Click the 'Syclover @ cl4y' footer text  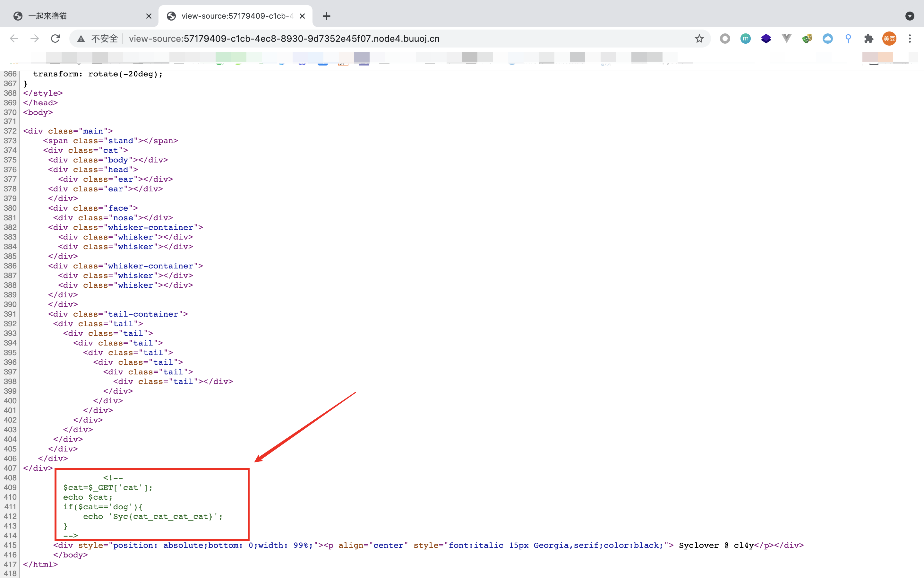pyautogui.click(x=716, y=545)
